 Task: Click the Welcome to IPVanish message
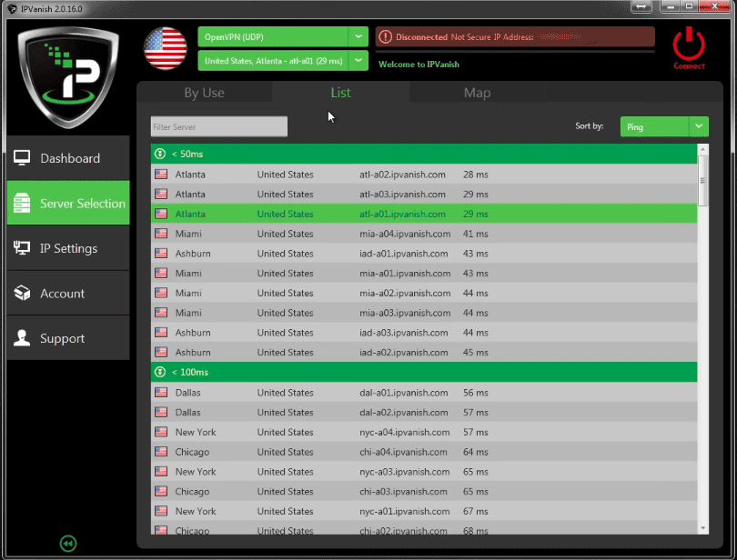419,65
